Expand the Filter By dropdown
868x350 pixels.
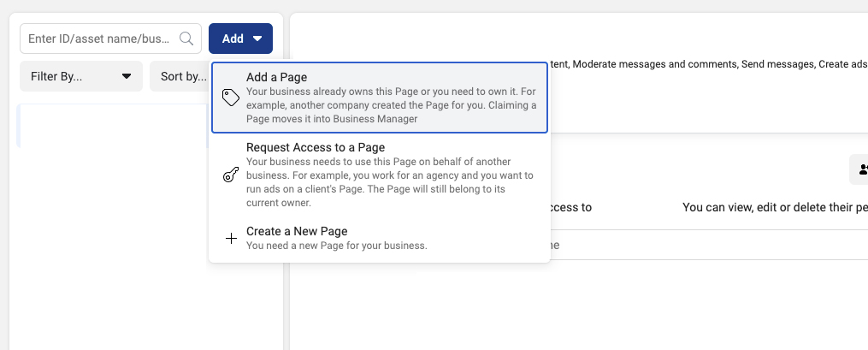[x=80, y=76]
